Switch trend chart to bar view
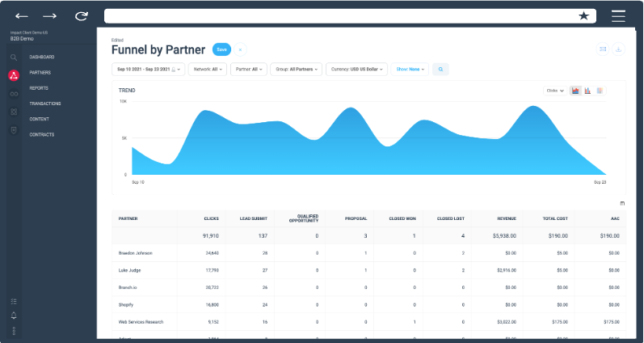 587,91
